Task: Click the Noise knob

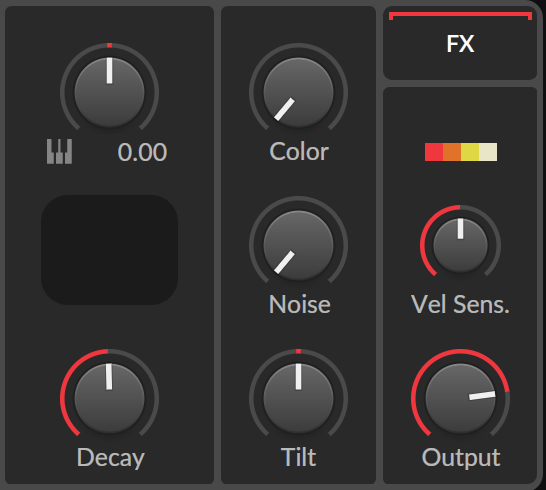Action: pos(298,246)
